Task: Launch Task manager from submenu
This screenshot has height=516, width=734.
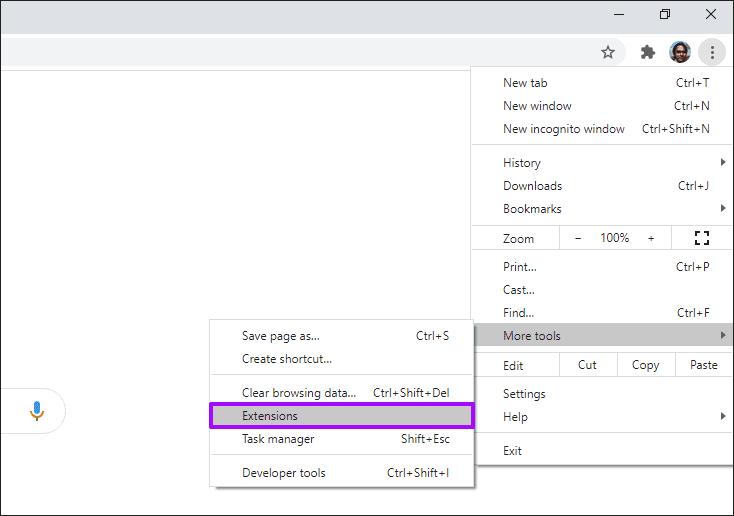Action: point(342,439)
